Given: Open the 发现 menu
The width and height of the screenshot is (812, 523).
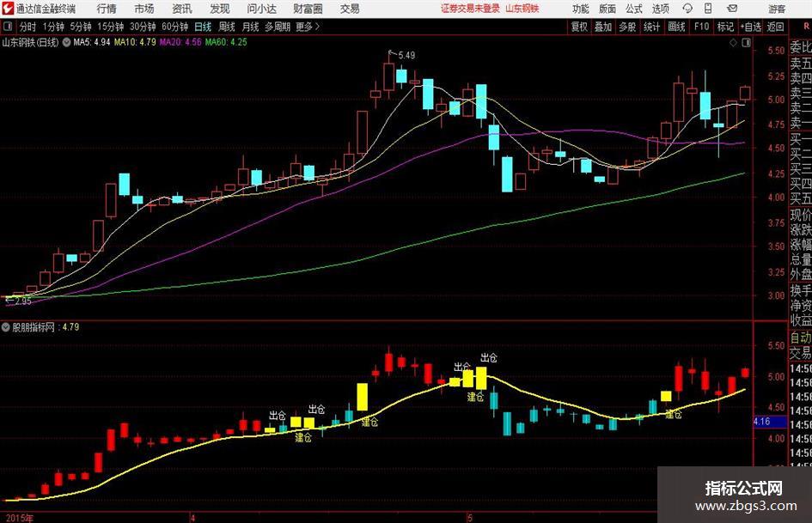Looking at the screenshot, I should (220, 9).
